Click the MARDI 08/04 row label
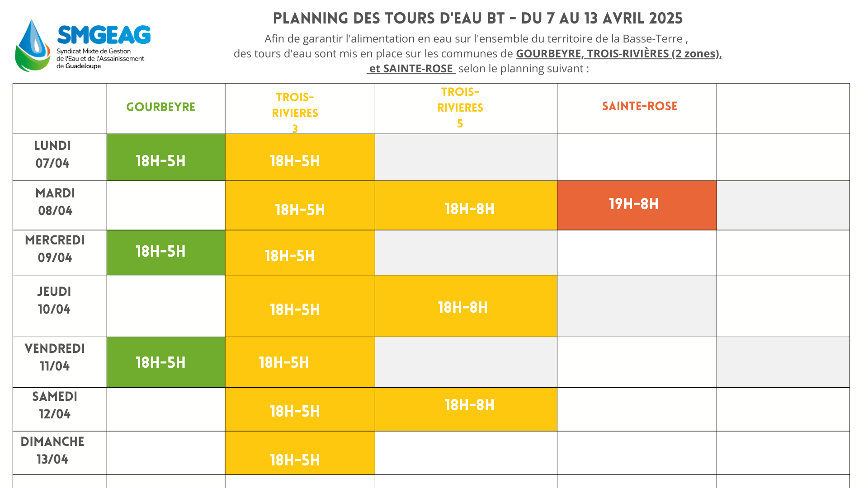Viewport: 868px width, 488px height. pos(55,202)
